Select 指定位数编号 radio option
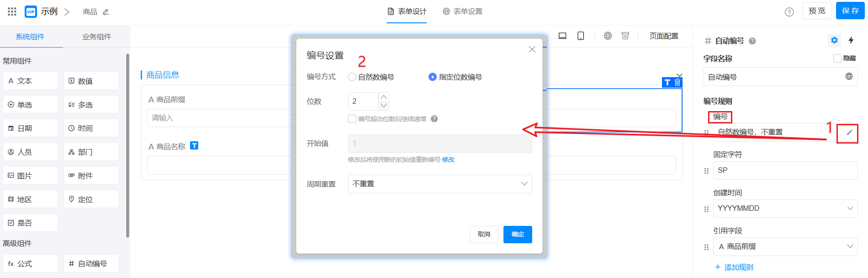The image size is (868, 278). pos(433,77)
